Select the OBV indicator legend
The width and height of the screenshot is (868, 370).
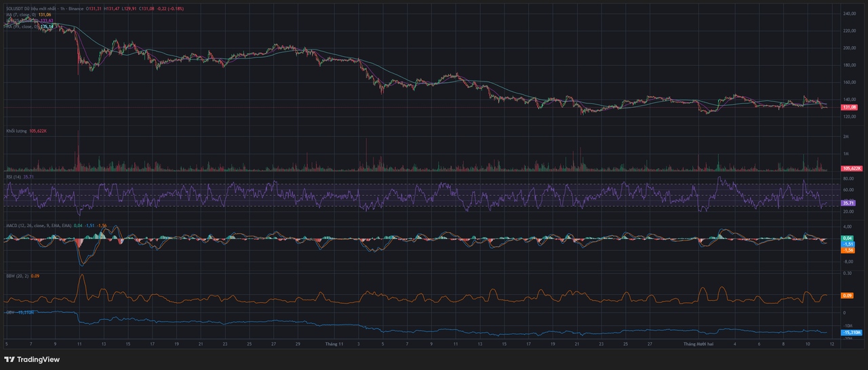[x=10, y=312]
